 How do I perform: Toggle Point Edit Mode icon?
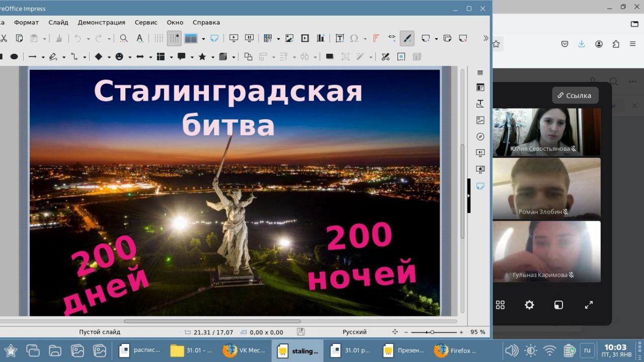coord(385,57)
